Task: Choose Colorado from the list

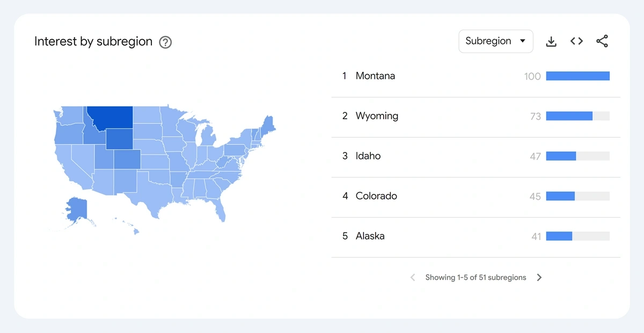Action: point(475,197)
